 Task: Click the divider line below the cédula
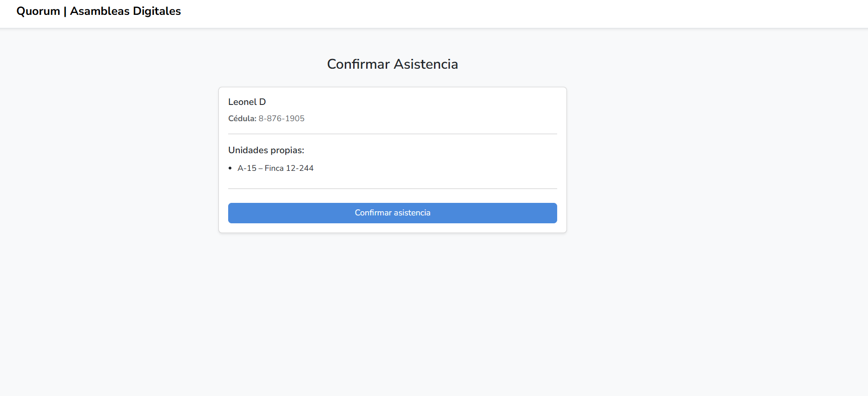tap(392, 134)
